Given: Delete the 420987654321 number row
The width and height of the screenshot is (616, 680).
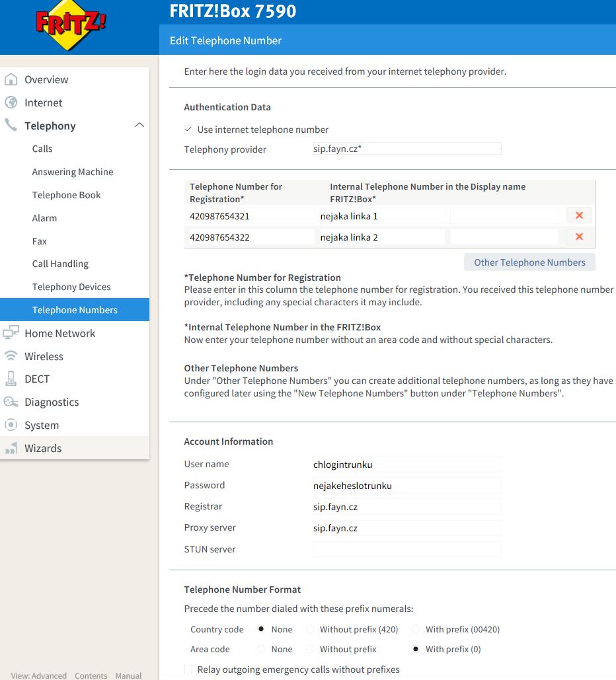Looking at the screenshot, I should pos(579,215).
